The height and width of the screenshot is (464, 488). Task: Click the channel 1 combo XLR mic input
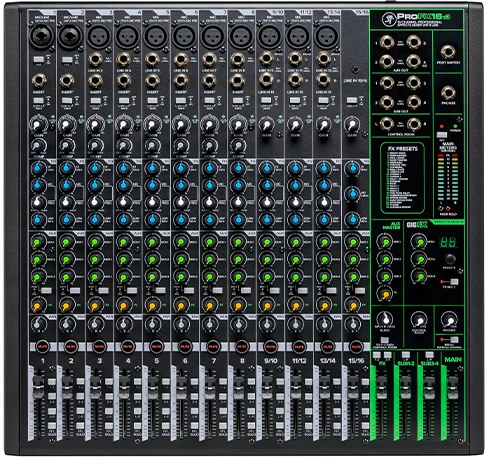coord(42,36)
